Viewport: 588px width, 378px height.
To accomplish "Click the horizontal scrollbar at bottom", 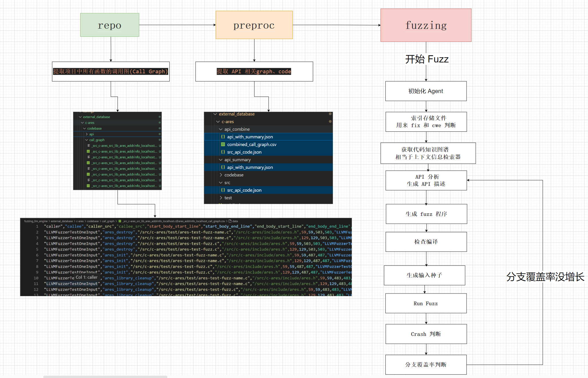I will coord(105,377).
